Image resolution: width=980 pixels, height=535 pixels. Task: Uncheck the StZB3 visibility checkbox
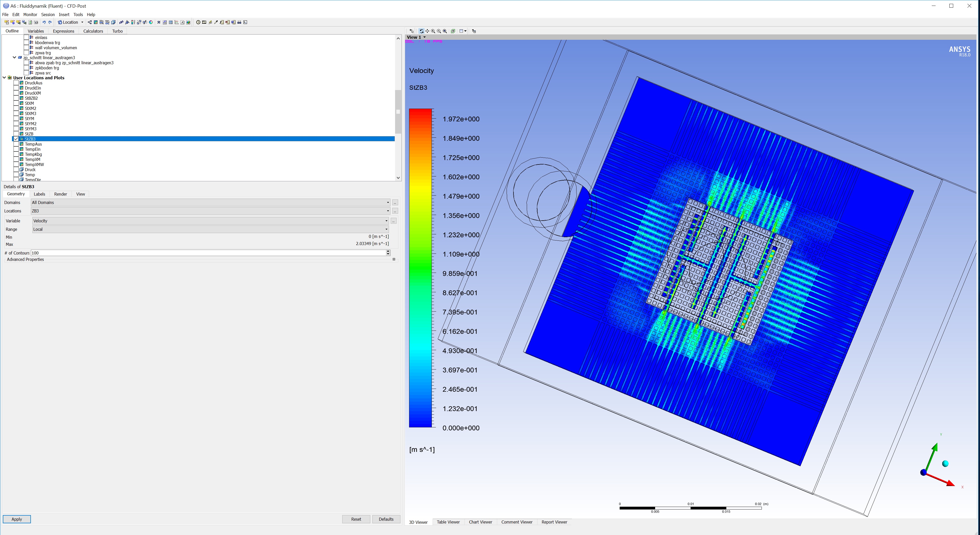16,139
